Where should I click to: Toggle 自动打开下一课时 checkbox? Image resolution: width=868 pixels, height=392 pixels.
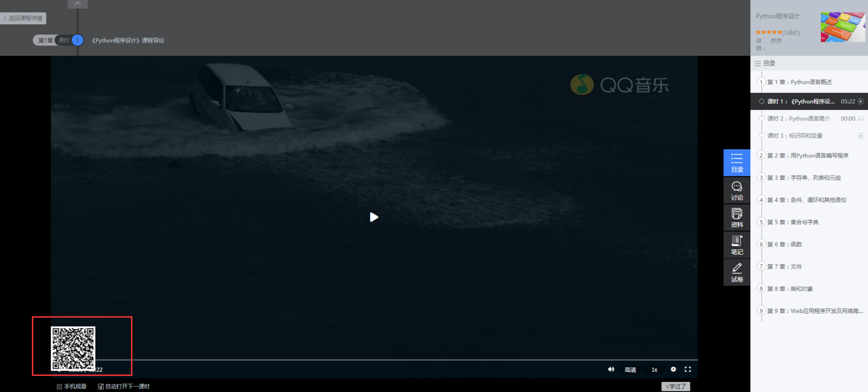[101, 386]
